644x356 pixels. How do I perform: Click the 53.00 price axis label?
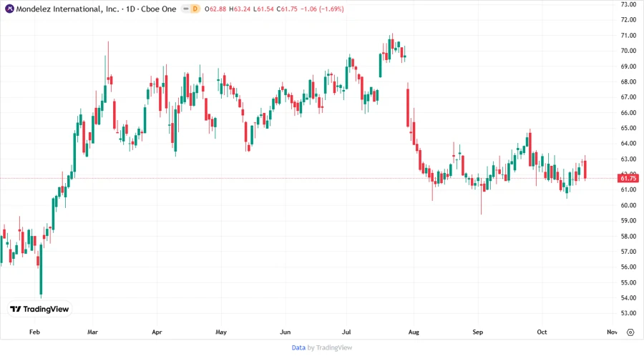[x=628, y=313]
